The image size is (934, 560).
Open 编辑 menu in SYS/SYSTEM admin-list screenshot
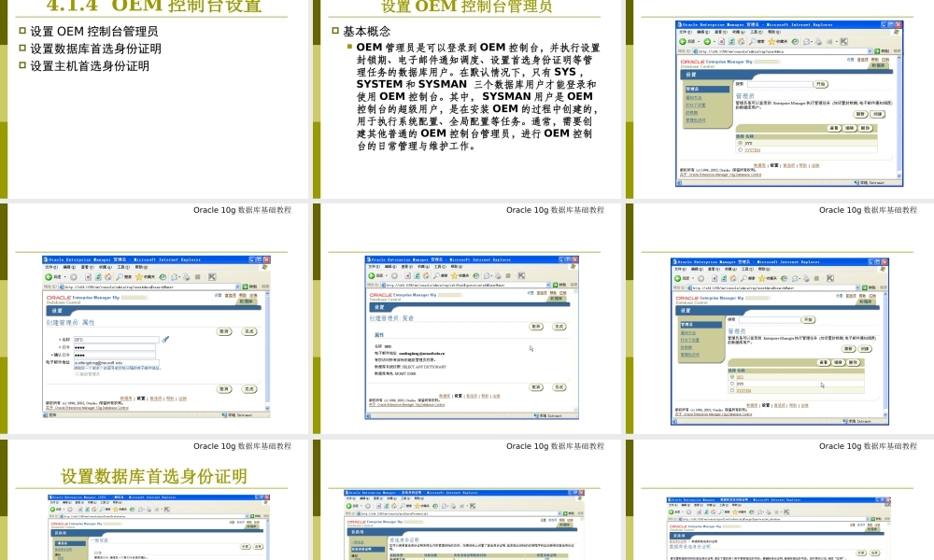(703, 32)
